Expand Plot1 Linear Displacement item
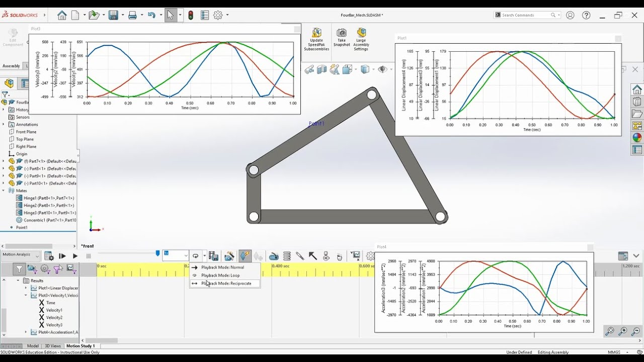The image size is (644, 362). click(26, 288)
